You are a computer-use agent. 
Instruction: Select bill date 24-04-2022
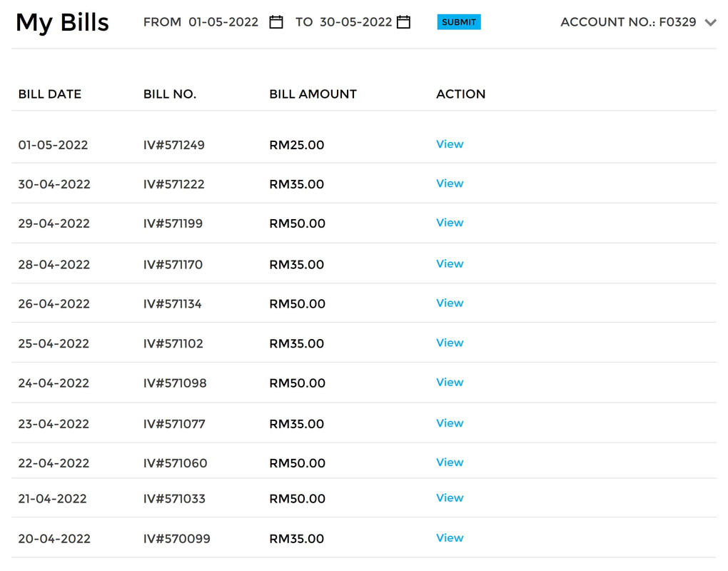click(54, 383)
